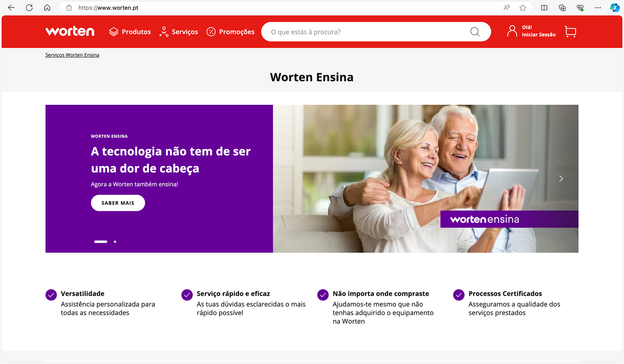Focus the 'O que estás à procura?' search field
Image resolution: width=624 pixels, height=364 pixels.
pos(367,32)
